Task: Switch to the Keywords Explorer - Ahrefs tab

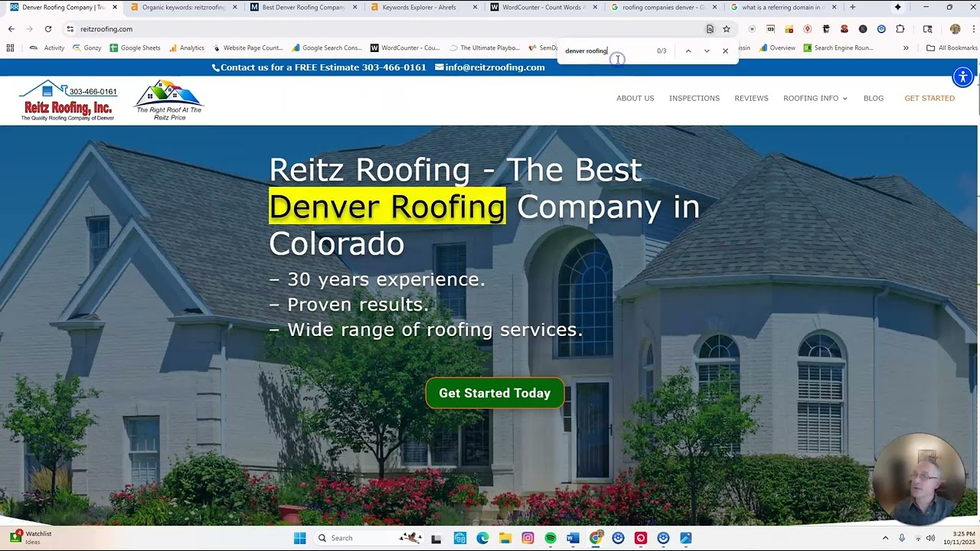Action: point(423,7)
